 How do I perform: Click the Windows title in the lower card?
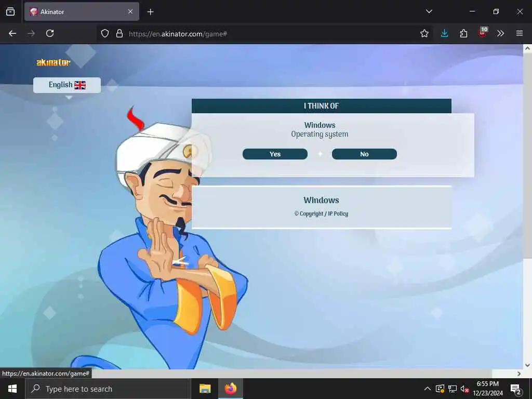pos(321,200)
